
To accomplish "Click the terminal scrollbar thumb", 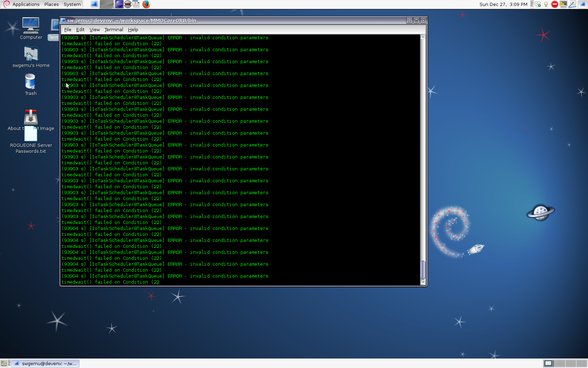I will (x=423, y=270).
